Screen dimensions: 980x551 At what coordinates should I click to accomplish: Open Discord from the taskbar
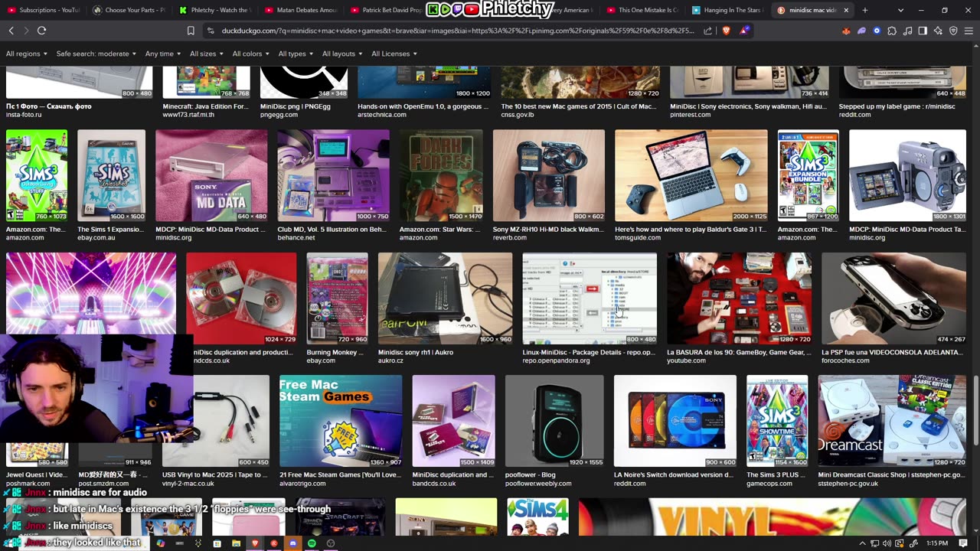point(292,543)
